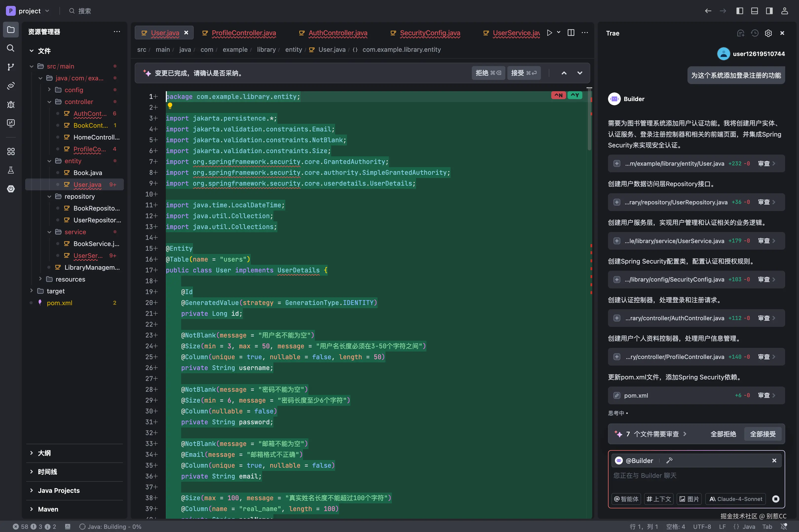Click the editor vertical scrollbar thumb
The height and width of the screenshot is (532, 799).
[589, 119]
